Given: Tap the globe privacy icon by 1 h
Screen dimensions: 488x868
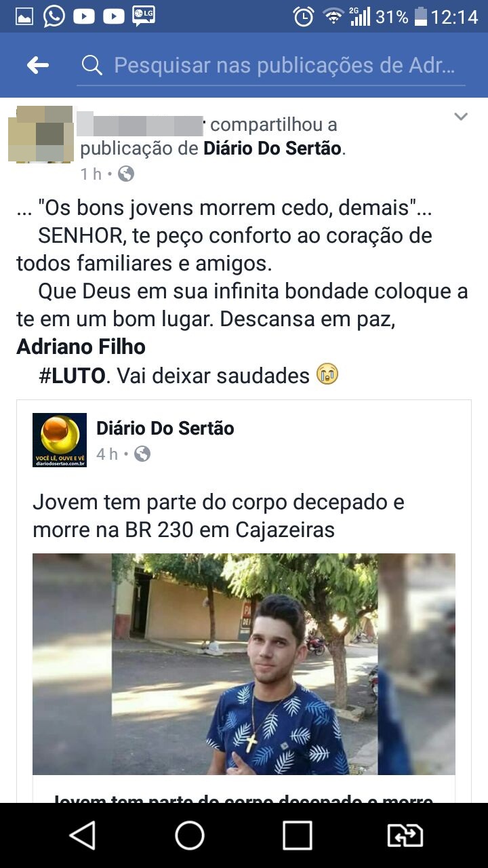Looking at the screenshot, I should (x=126, y=174).
